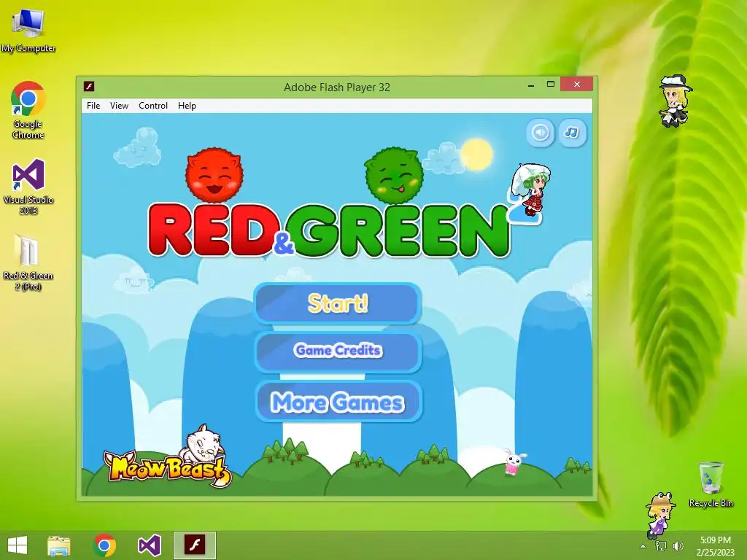Viewport: 747px width, 560px height.
Task: Minimize the Adobe Flash Player window
Action: click(x=531, y=85)
